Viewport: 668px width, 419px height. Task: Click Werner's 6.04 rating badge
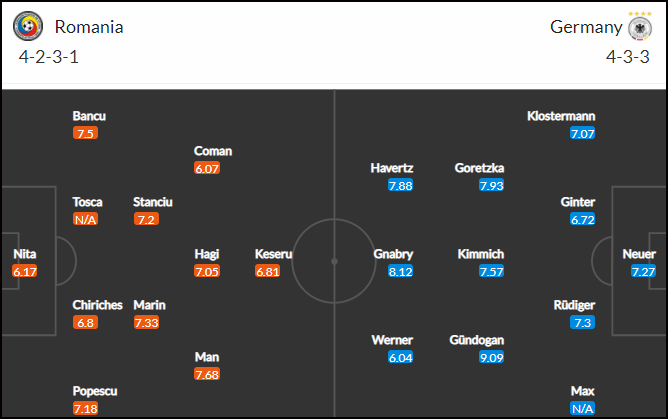tap(400, 357)
